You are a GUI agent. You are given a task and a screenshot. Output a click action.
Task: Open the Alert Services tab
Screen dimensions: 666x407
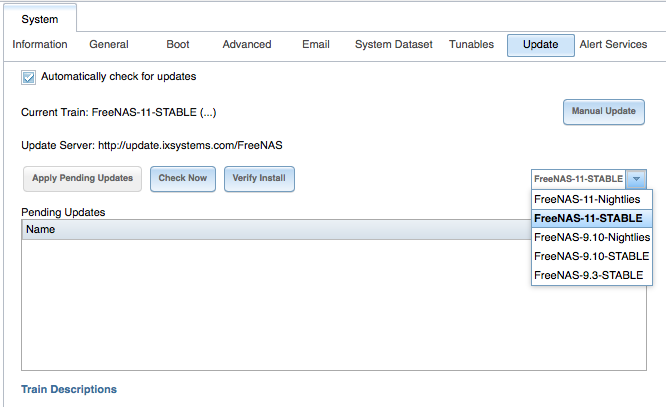(613, 44)
